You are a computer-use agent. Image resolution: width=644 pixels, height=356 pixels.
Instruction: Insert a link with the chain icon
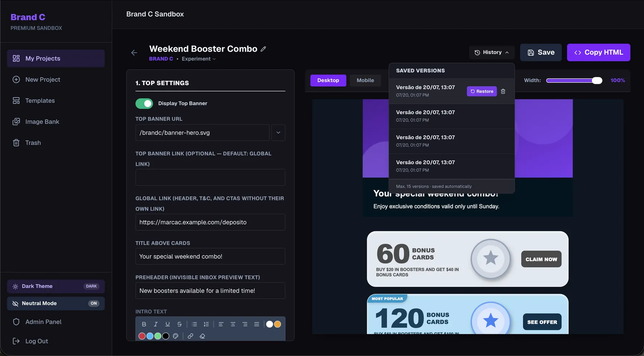point(190,336)
